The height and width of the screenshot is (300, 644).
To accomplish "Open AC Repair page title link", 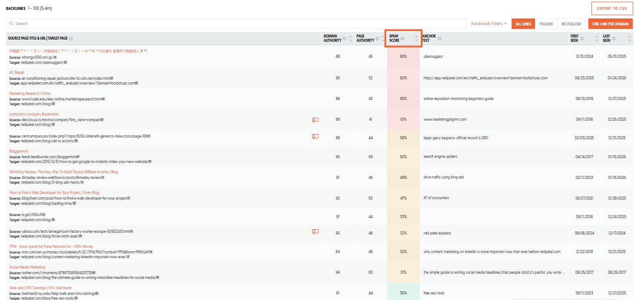I will (17, 72).
